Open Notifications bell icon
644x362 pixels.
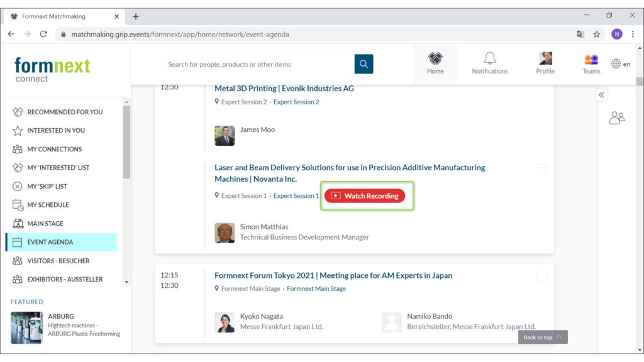(x=489, y=59)
